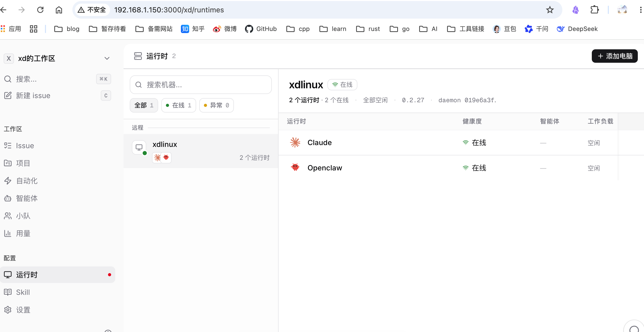Open 自动化 in the sidebar
This screenshot has height=332, width=644.
tap(57, 181)
